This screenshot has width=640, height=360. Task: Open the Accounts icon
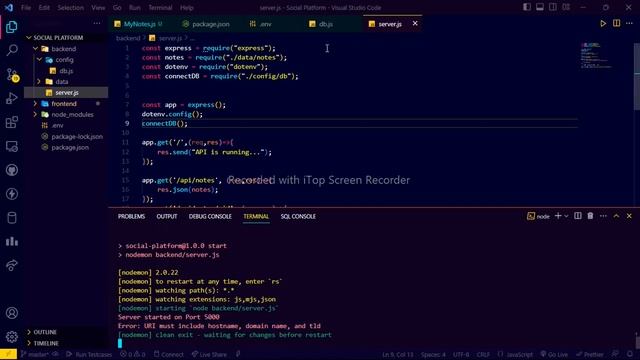(x=12, y=313)
